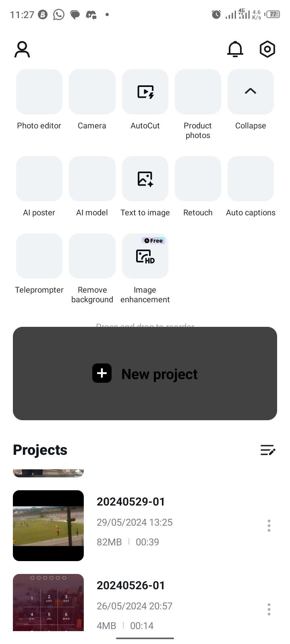Open the hexagon settings icon

pos(267,50)
